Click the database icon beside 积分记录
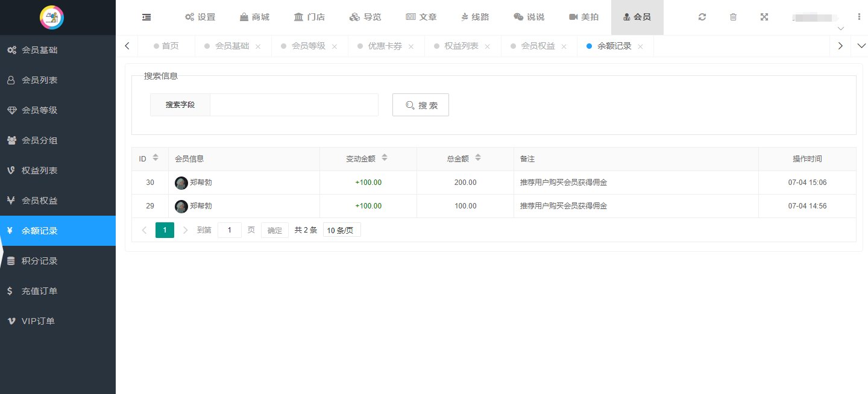This screenshot has height=394, width=868. click(11, 261)
